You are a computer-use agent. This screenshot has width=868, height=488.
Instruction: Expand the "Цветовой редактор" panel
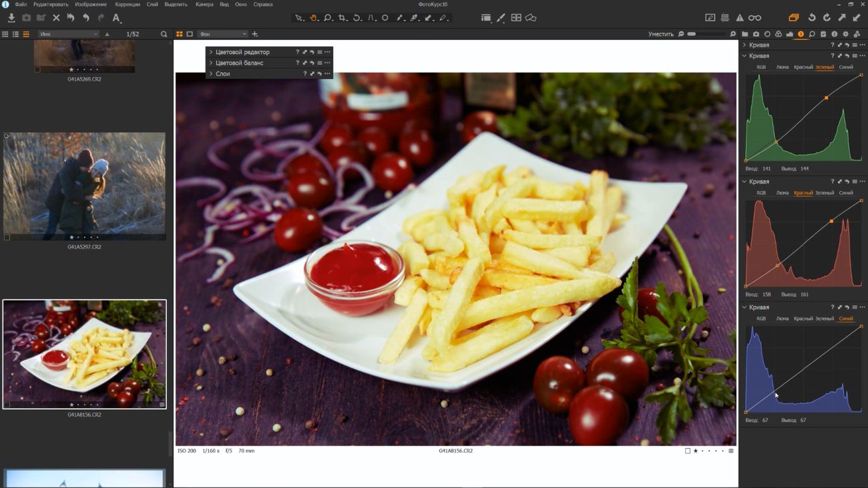point(211,52)
